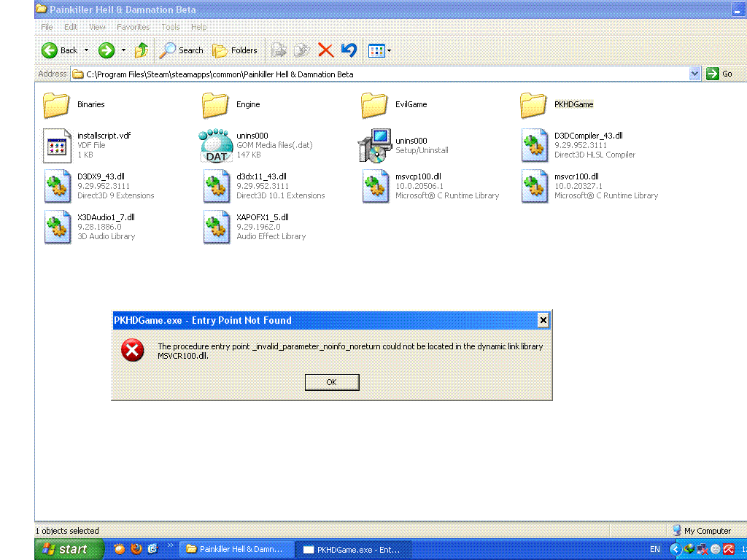Open the Favorites menu

point(133,27)
